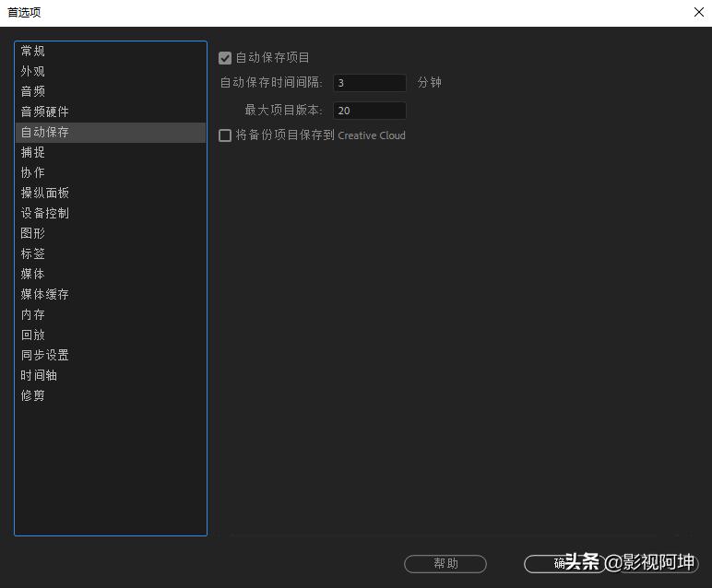Viewport: 712px width, 588px height.
Task: Select the 自动保存 category
Action: click(x=111, y=132)
